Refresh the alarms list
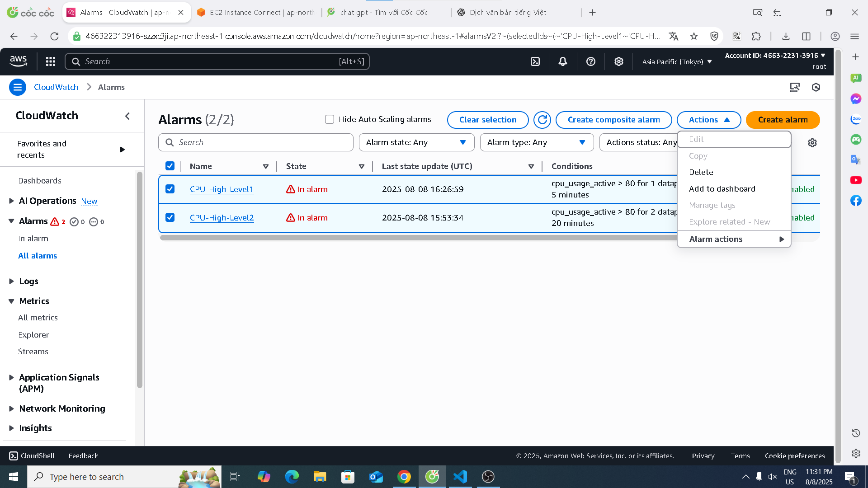 tap(542, 120)
